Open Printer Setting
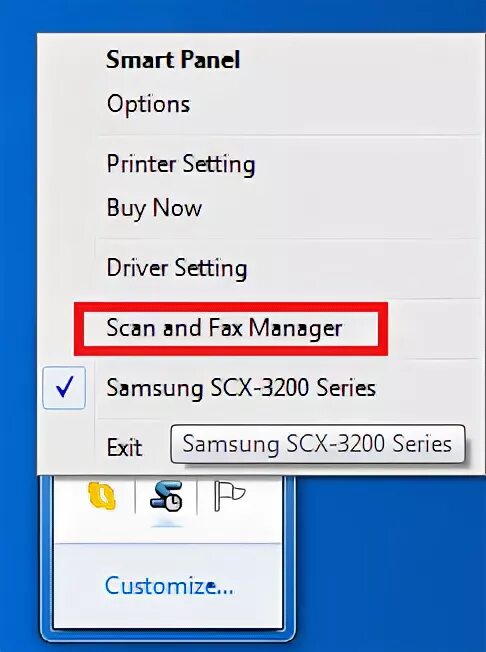 [x=181, y=164]
